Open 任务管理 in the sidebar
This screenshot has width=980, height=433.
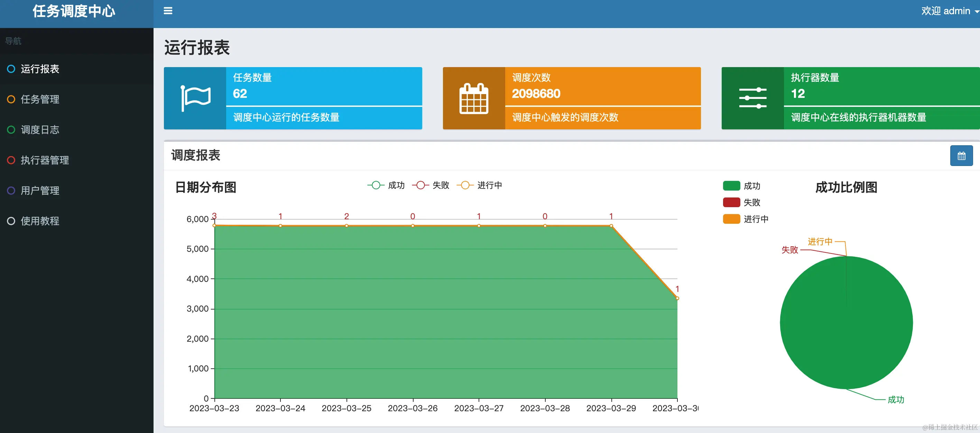[40, 99]
